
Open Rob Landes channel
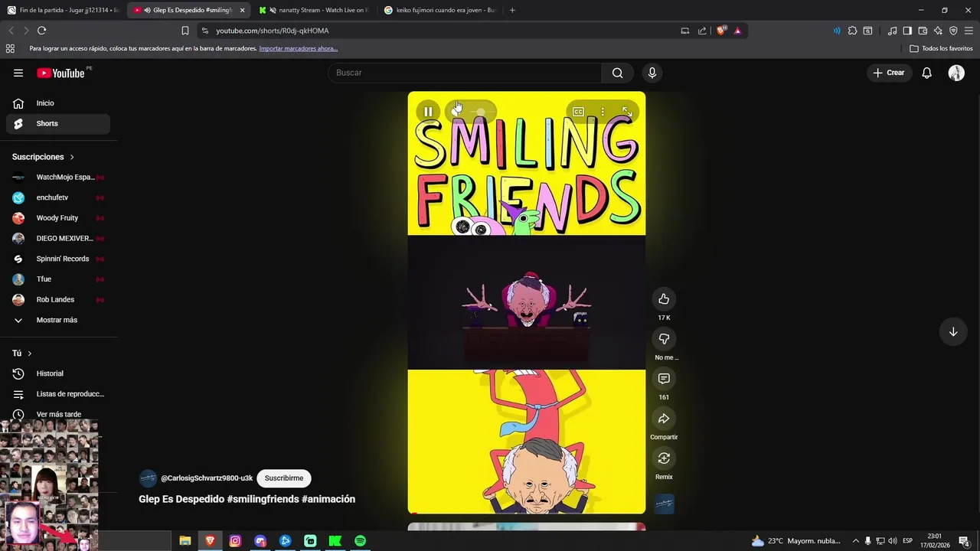58,299
